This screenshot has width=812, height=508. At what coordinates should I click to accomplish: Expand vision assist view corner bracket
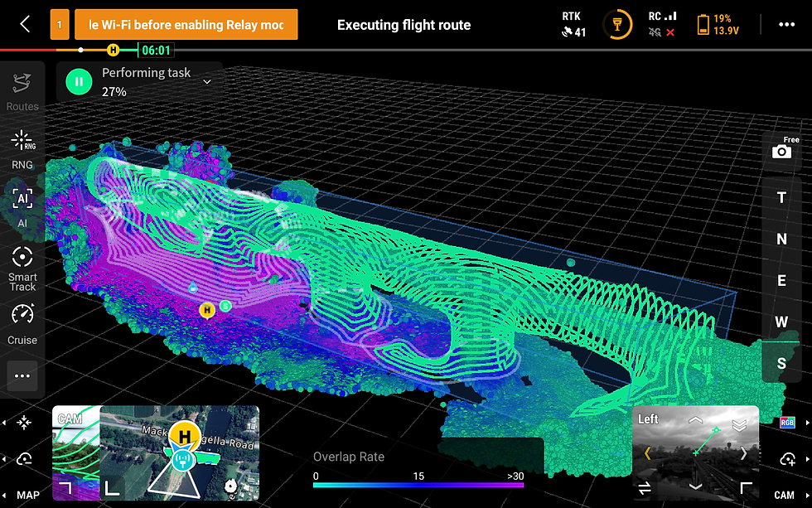746,488
